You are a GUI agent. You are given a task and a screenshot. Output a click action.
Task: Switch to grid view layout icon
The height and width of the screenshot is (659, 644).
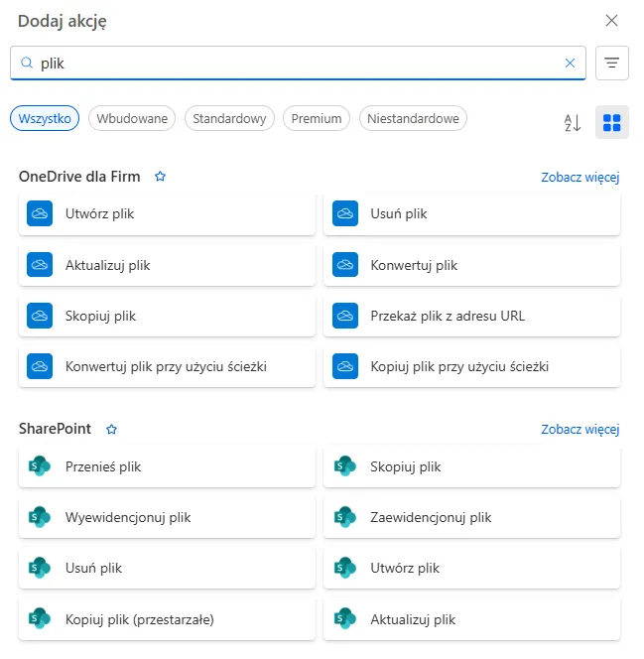[612, 123]
